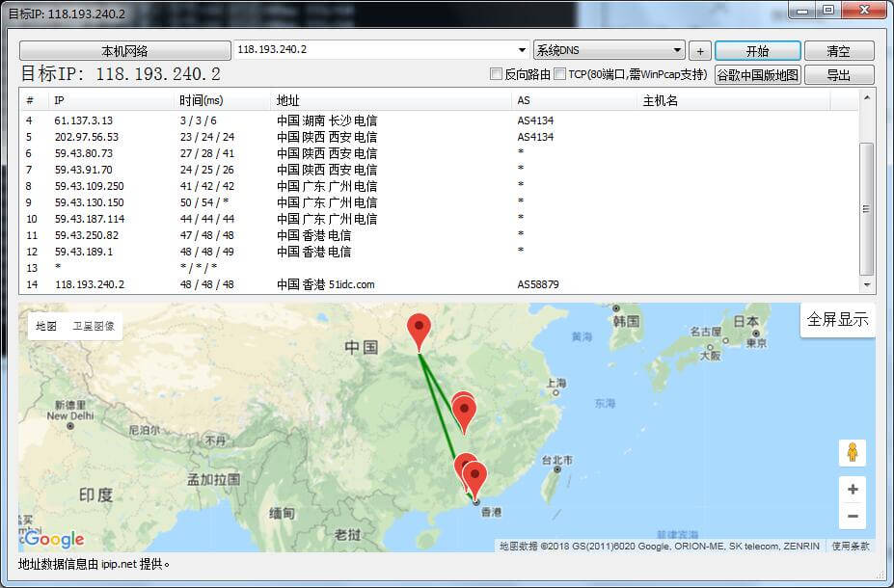Image resolution: width=894 pixels, height=588 pixels.
Task: Select the 地图 map type tab
Action: point(46,326)
